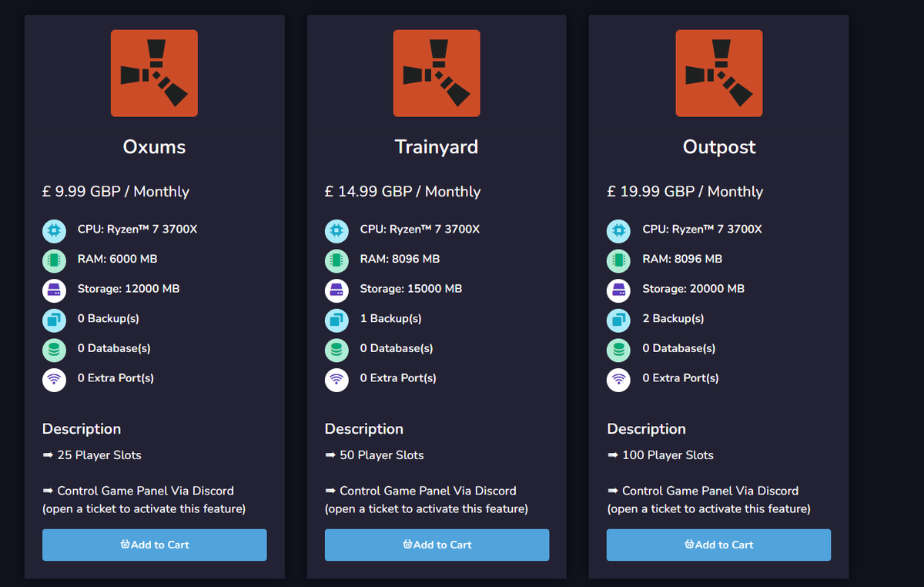Click the database icon in Oxums plan
This screenshot has width=924, height=587.
54,349
